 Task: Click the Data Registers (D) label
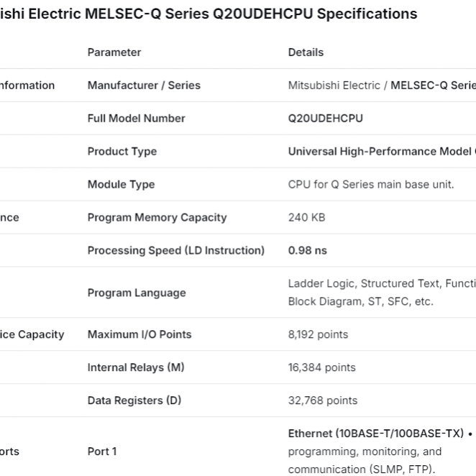pyautogui.click(x=134, y=401)
